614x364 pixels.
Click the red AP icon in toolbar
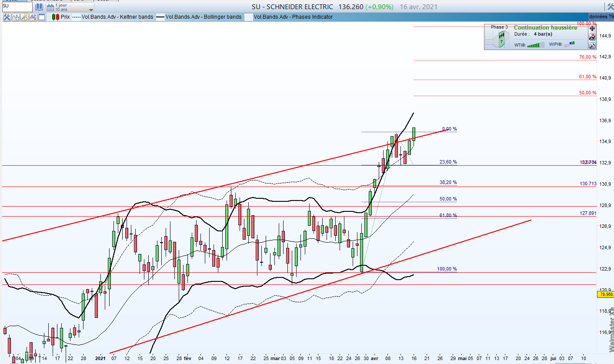click(33, 17)
